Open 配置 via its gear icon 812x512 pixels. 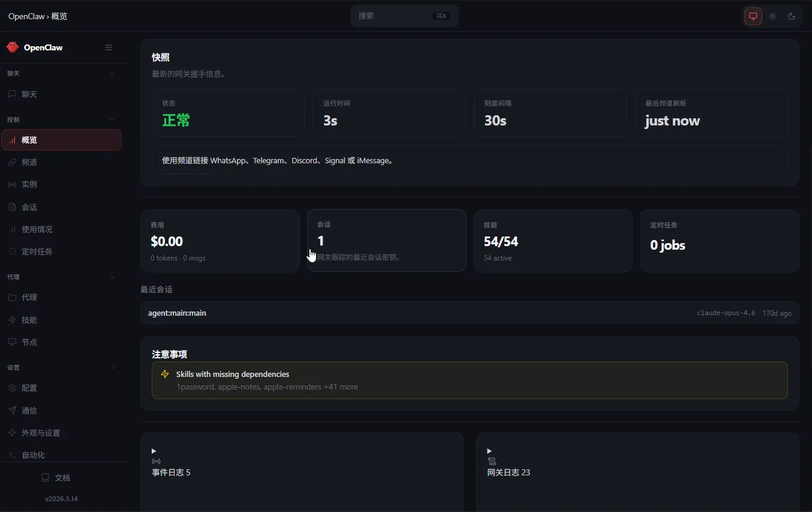click(12, 388)
